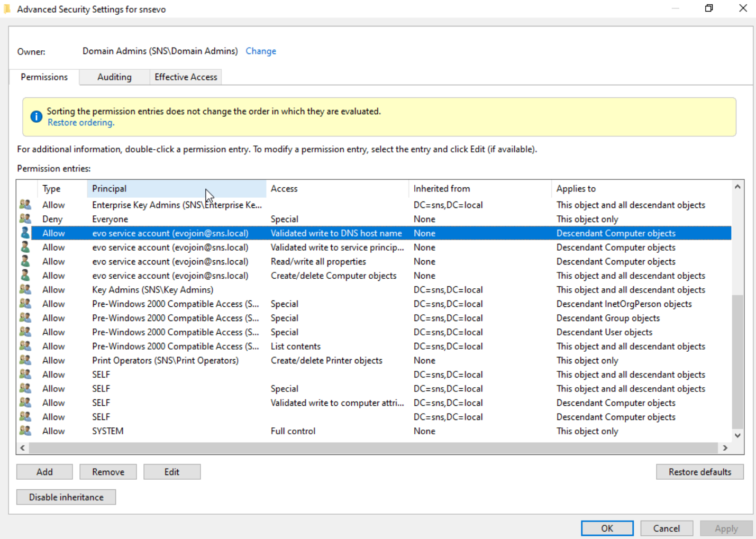Image resolution: width=756 pixels, height=539 pixels.
Task: Switch to the Permissions tab
Action: pyautogui.click(x=44, y=77)
